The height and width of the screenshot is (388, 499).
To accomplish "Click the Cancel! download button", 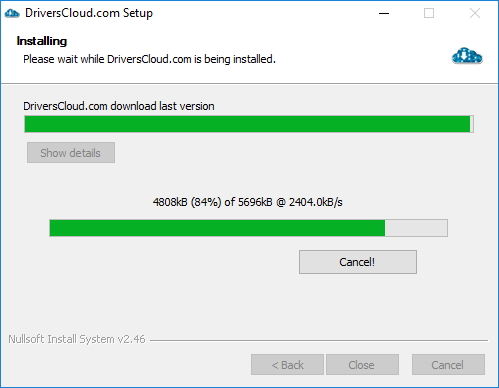I will click(x=358, y=262).
